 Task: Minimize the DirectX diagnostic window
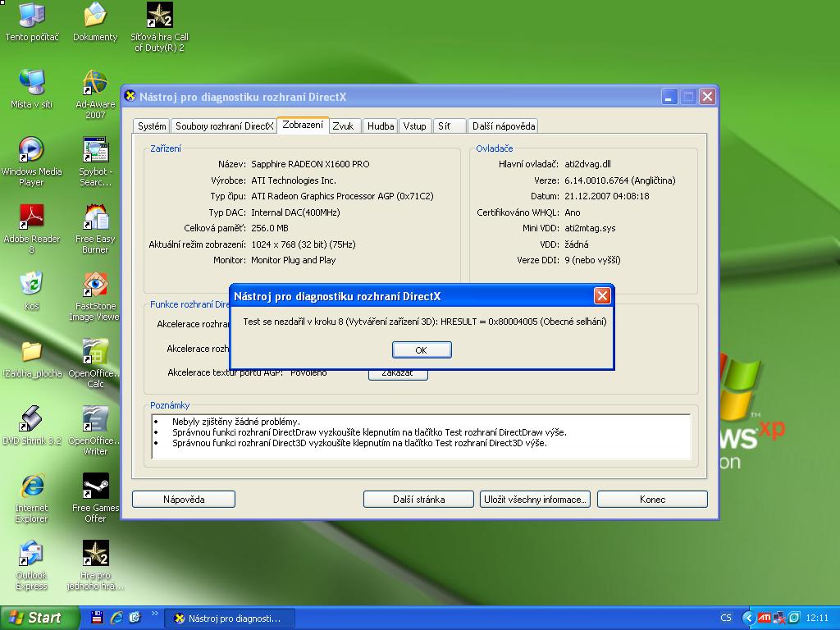click(669, 97)
